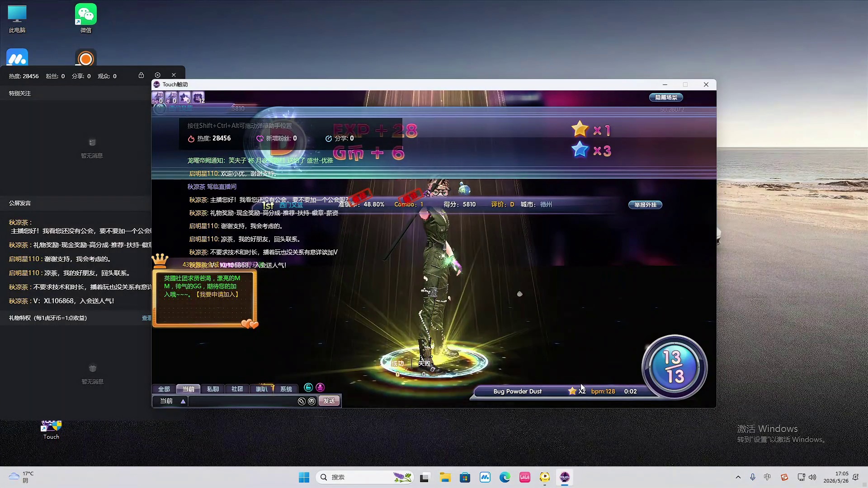Open the orange circle recorder desktop icon
Viewport: 868px width, 488px height.
coord(86,58)
